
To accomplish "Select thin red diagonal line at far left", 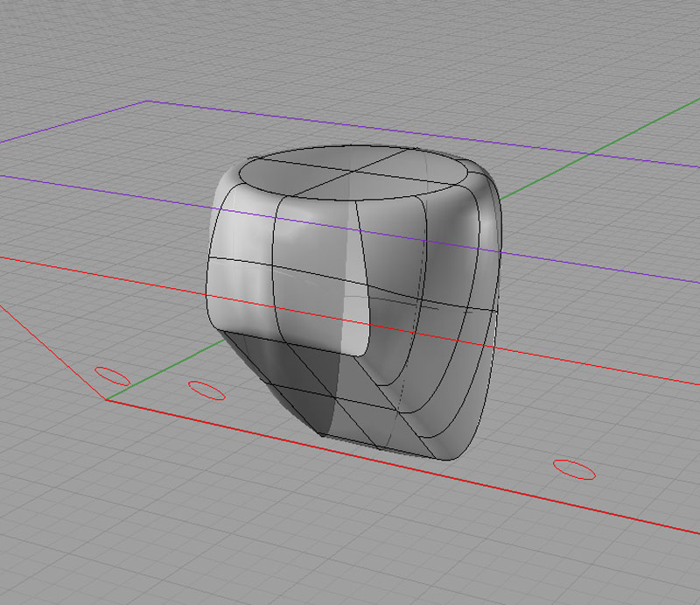I will click(52, 351).
